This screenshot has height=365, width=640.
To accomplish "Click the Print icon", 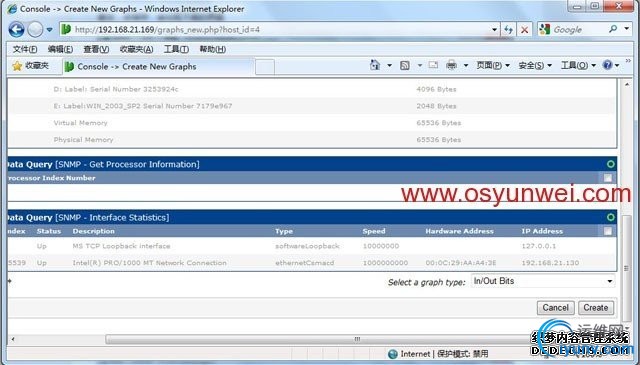I will [451, 65].
